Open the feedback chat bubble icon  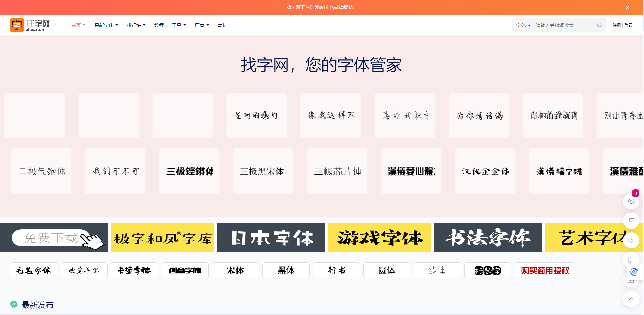click(x=631, y=240)
